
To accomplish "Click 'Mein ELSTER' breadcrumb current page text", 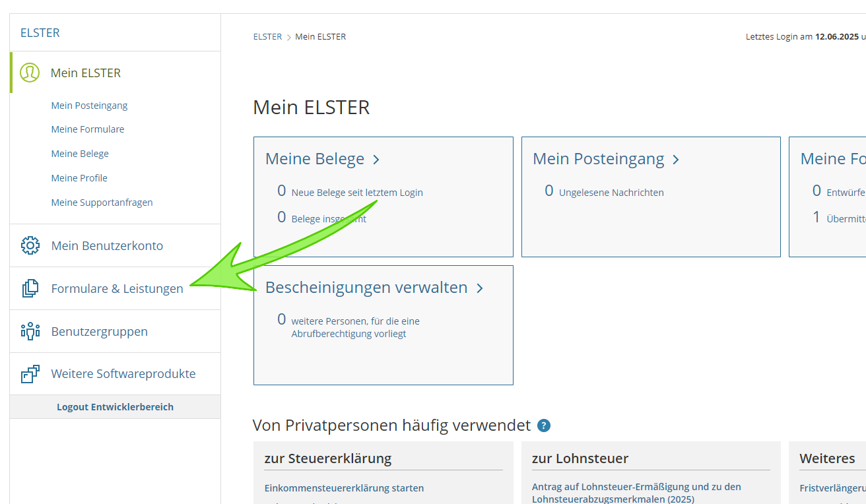I will pos(321,36).
